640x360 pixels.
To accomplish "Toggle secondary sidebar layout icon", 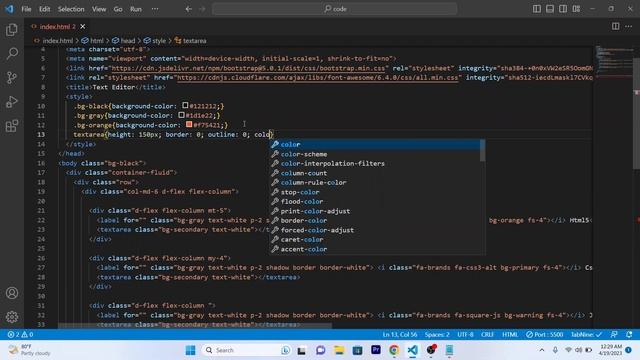I will pos(563,9).
